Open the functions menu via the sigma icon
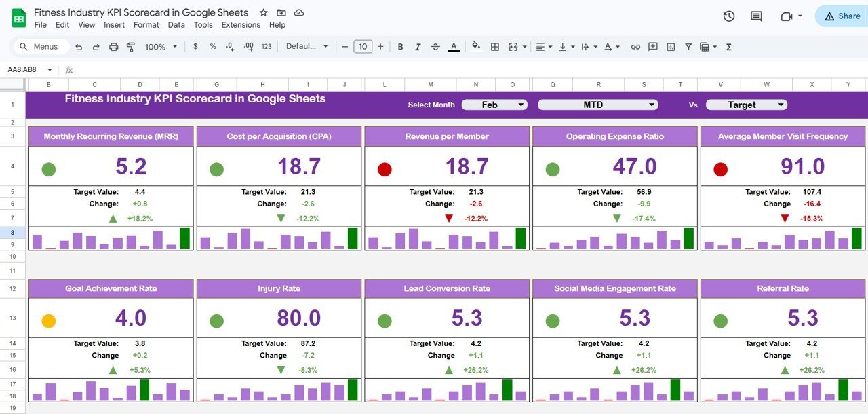Viewport: 868px width, 414px height. 728,46
